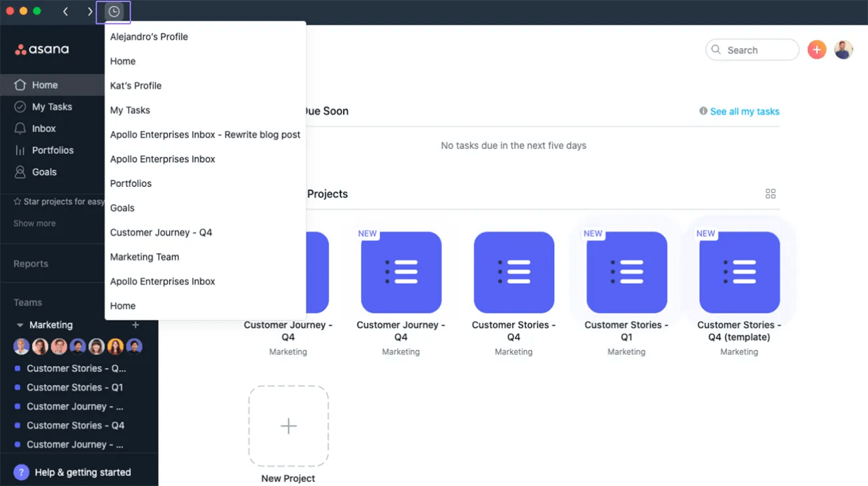
Task: Click the orange plus button to create something
Action: [817, 49]
